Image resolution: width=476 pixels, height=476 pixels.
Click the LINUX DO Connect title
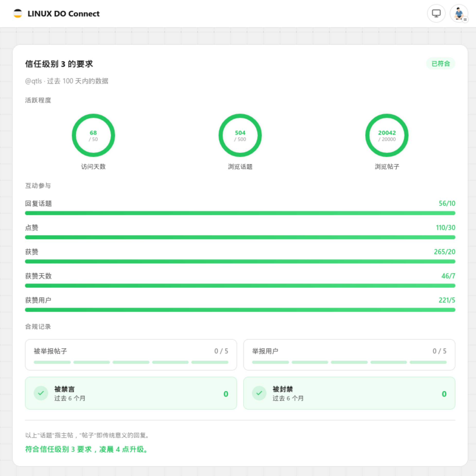point(63,14)
